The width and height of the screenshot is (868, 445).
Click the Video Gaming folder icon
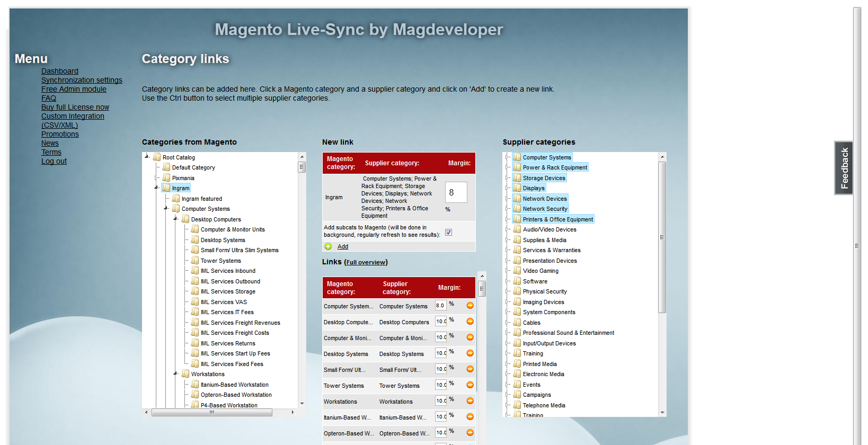[x=517, y=270]
